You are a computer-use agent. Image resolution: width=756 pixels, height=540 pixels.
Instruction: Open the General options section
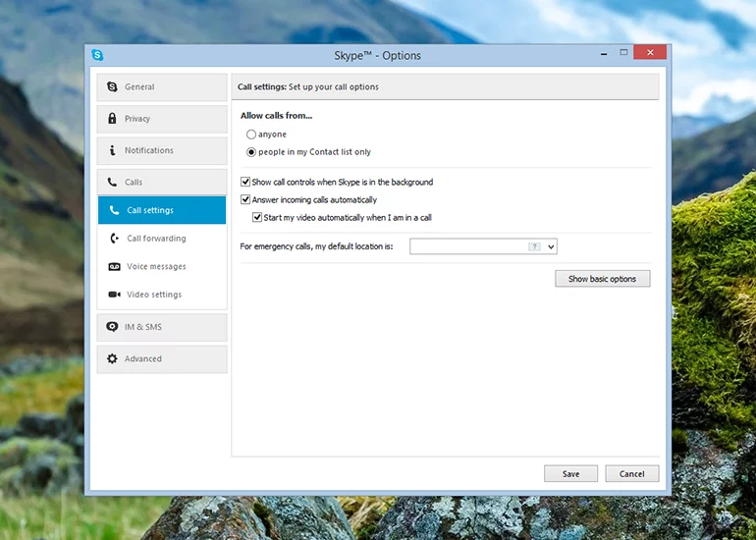(x=162, y=86)
